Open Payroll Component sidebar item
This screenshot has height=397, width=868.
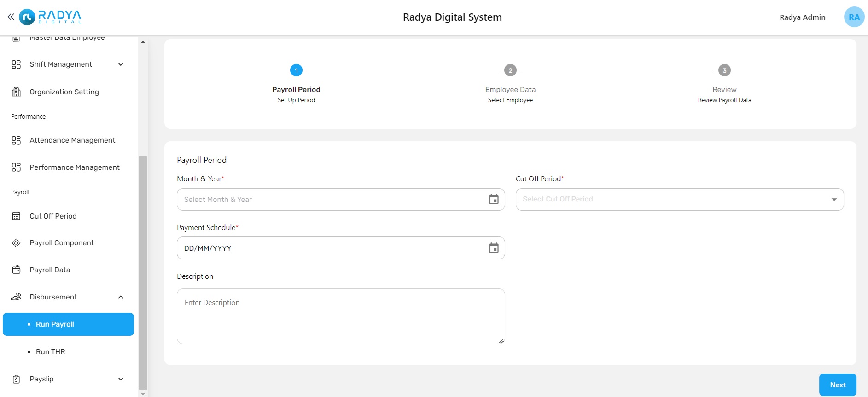tap(68, 243)
